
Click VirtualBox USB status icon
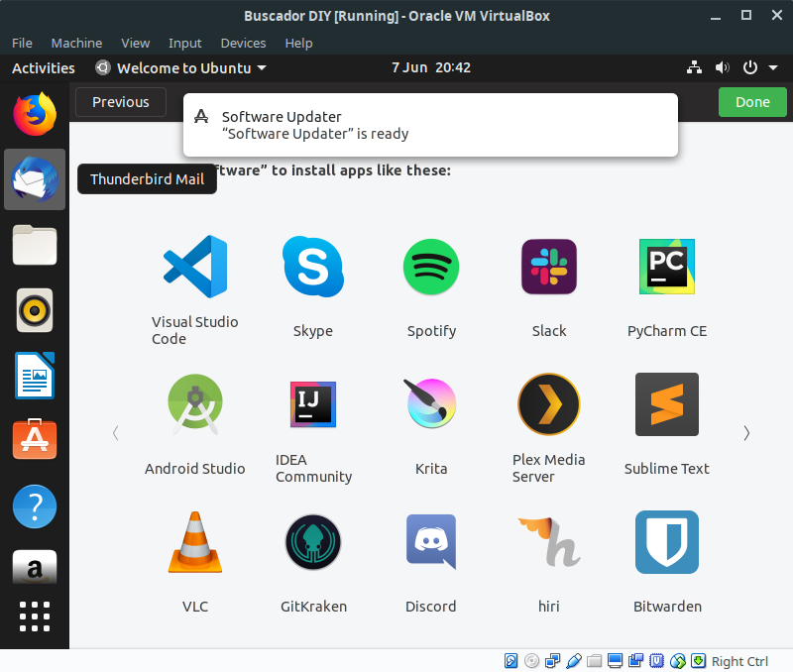pos(574,661)
